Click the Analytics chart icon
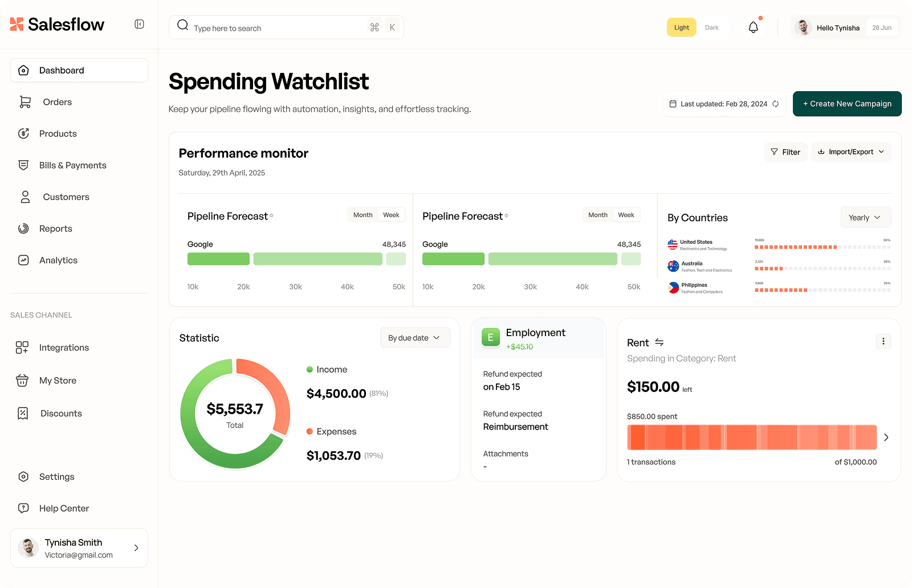 [x=23, y=260]
